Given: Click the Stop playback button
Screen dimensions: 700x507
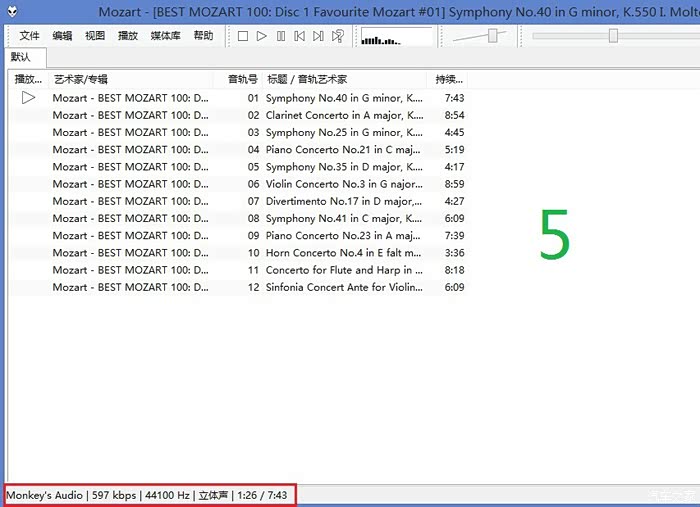Looking at the screenshot, I should (x=243, y=36).
